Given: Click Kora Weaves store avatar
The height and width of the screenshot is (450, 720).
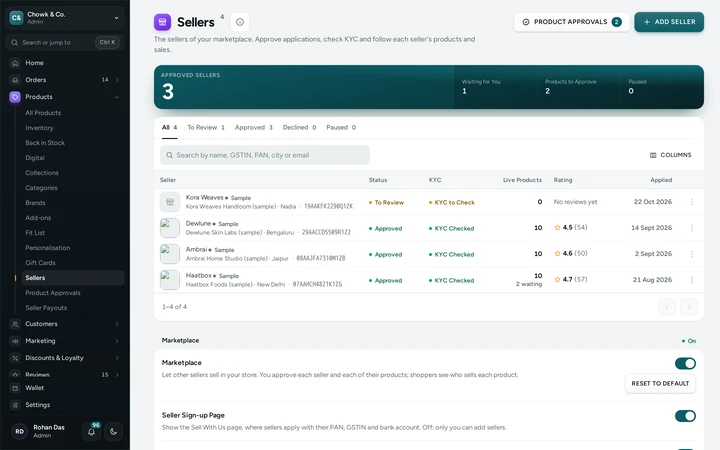Looking at the screenshot, I should click(170, 202).
